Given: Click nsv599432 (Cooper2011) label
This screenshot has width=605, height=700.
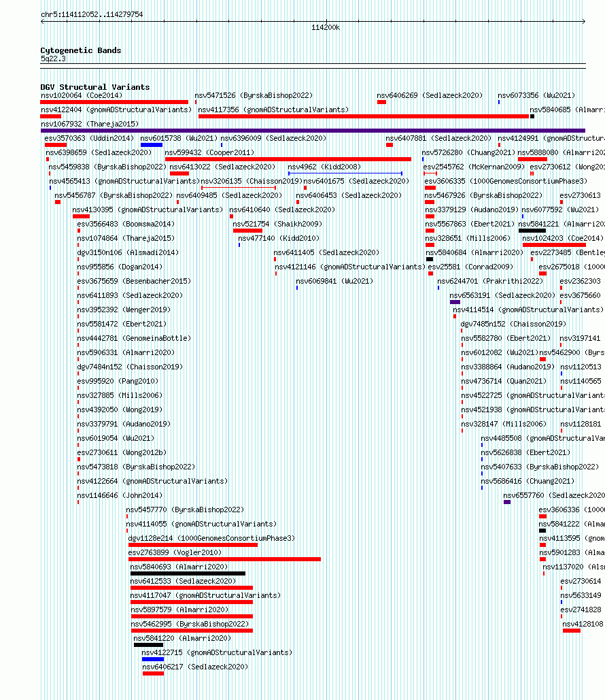Looking at the screenshot, I should click(209, 152).
